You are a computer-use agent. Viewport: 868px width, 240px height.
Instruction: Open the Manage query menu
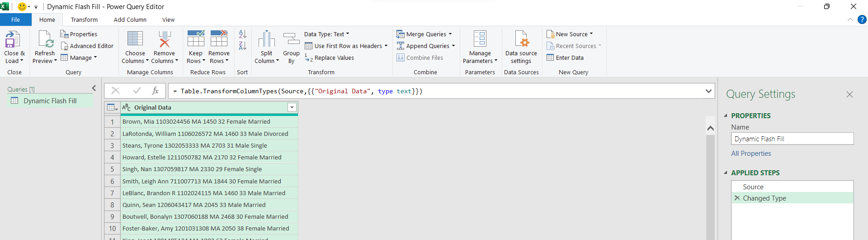pos(79,58)
